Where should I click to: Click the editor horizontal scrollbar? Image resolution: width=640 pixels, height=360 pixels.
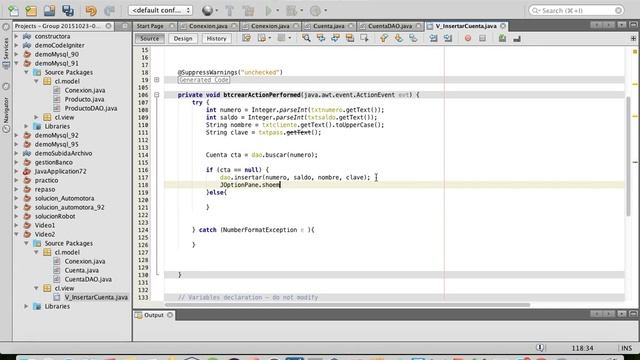pos(347,305)
